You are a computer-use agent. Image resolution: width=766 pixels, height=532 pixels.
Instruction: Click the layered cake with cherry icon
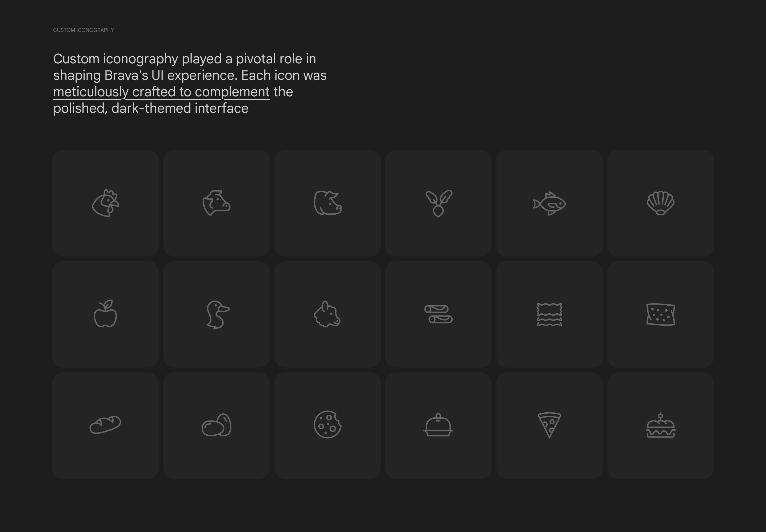tap(660, 425)
